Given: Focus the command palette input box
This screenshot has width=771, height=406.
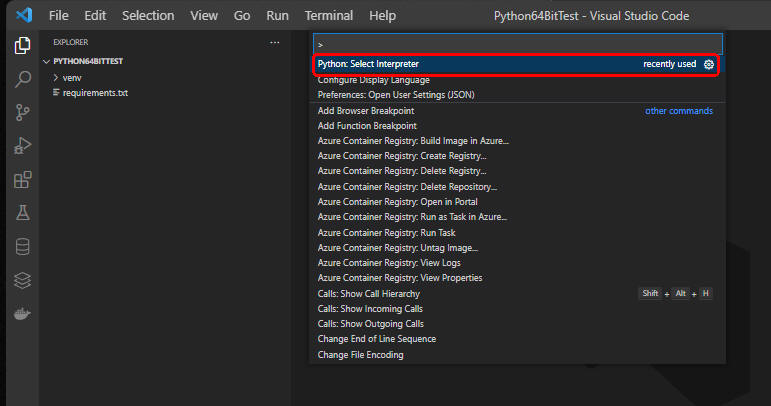Looking at the screenshot, I should (x=518, y=44).
